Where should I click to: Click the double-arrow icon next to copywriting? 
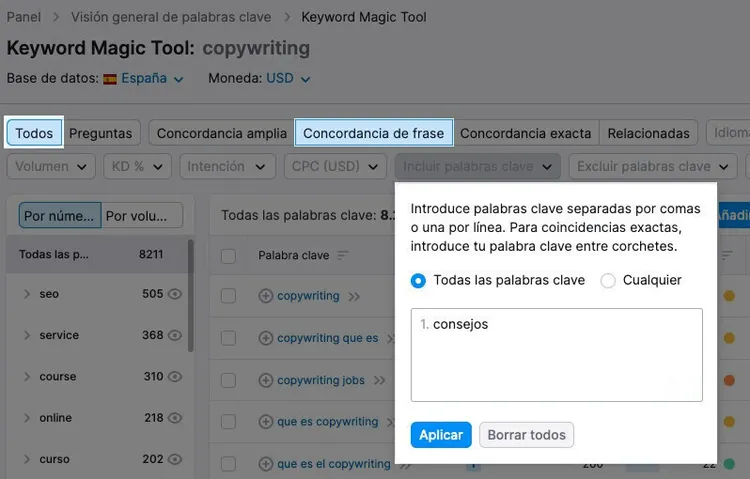point(354,297)
